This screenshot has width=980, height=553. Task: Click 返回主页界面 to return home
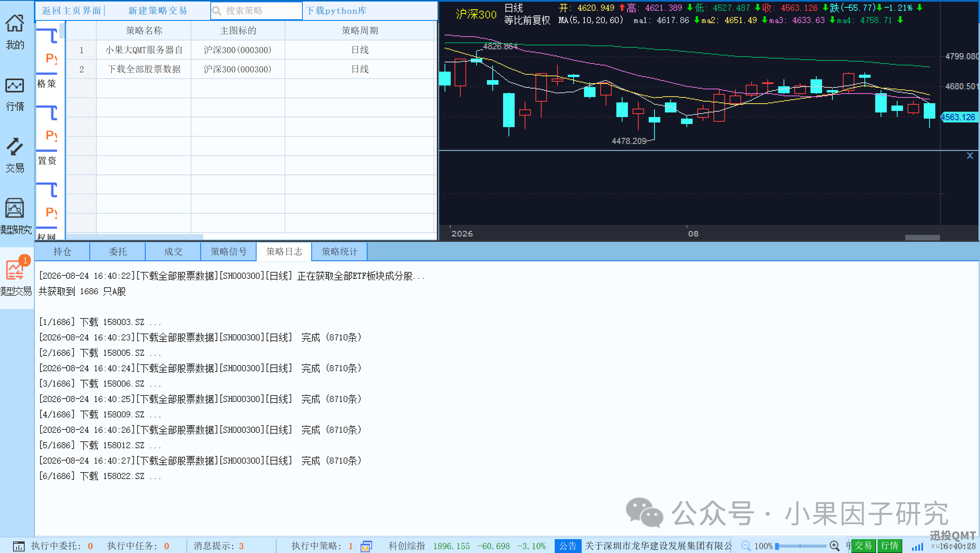point(71,11)
